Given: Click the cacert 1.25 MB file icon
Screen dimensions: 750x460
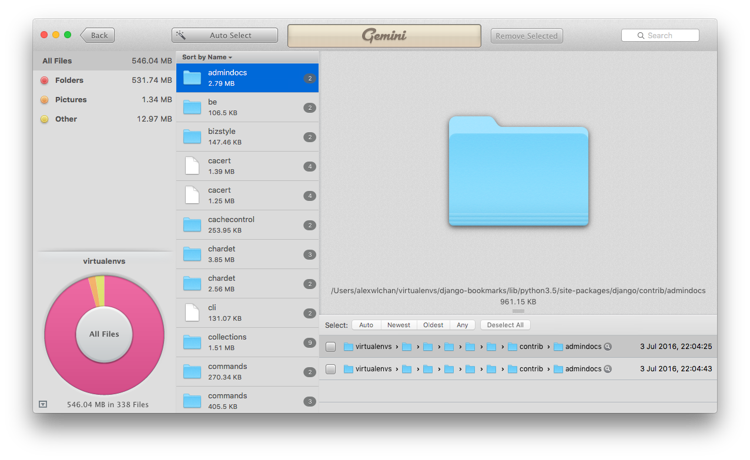Looking at the screenshot, I should pos(192,195).
